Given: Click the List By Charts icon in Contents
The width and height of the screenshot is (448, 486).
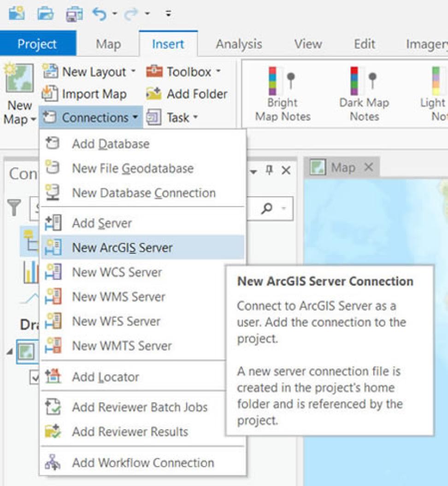Looking at the screenshot, I should (x=31, y=272).
